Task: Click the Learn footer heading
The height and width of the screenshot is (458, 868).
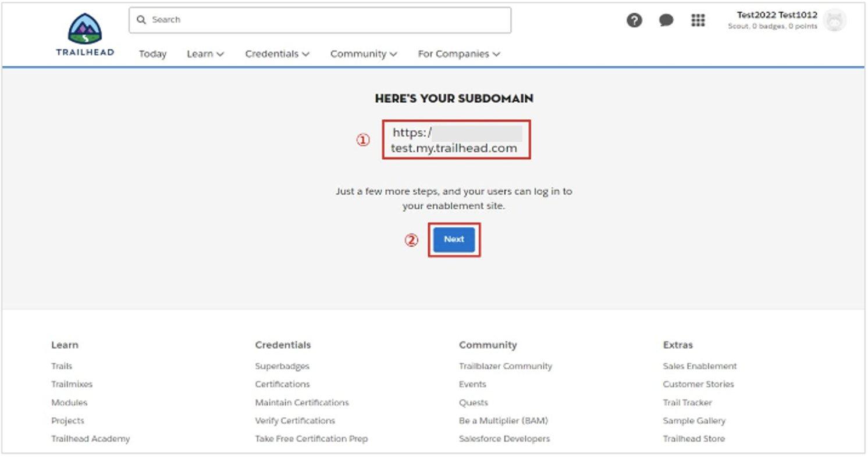Action: tap(65, 345)
